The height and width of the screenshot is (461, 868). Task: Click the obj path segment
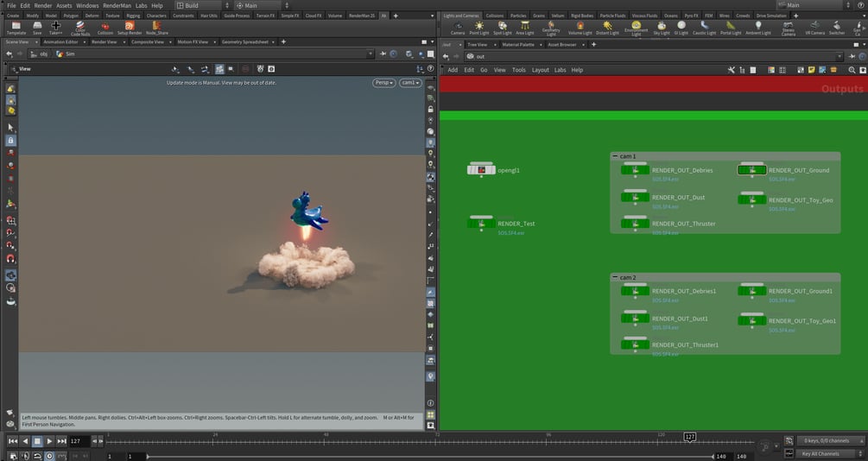point(40,54)
